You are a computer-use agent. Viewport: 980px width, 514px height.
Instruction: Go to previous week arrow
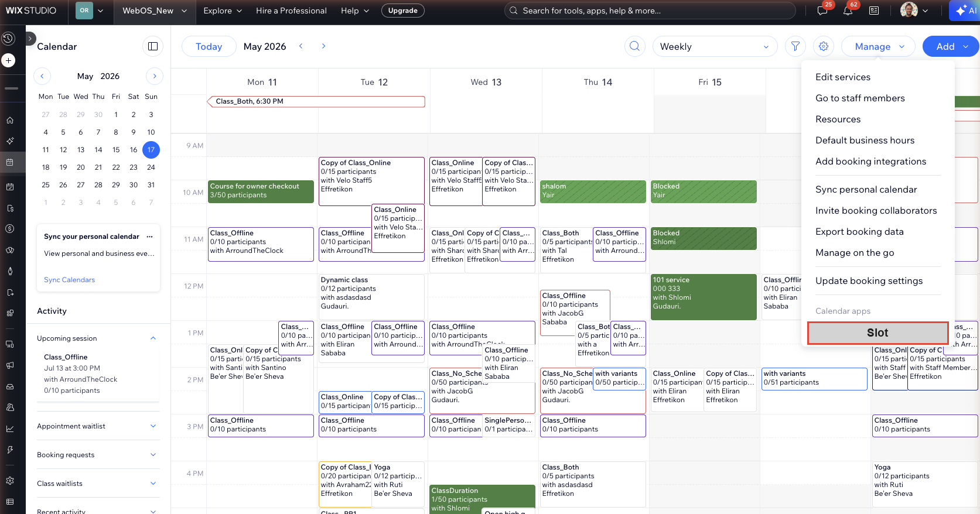pos(301,46)
